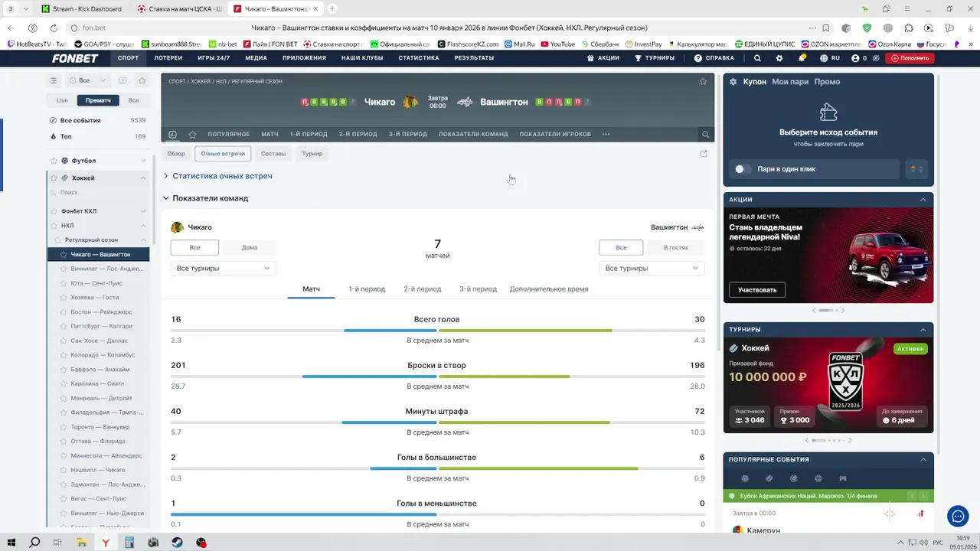Select В гостях for Вашингтон
This screenshot has width=980, height=551.
click(x=676, y=247)
